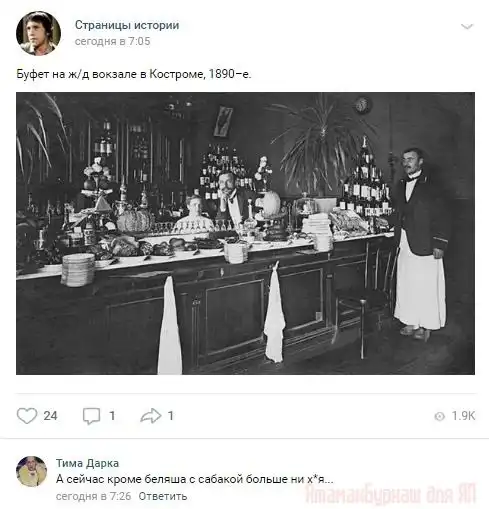Click the comment timestamp сегодня в 7:26
Screen dimensions: 489x509
tap(93, 496)
